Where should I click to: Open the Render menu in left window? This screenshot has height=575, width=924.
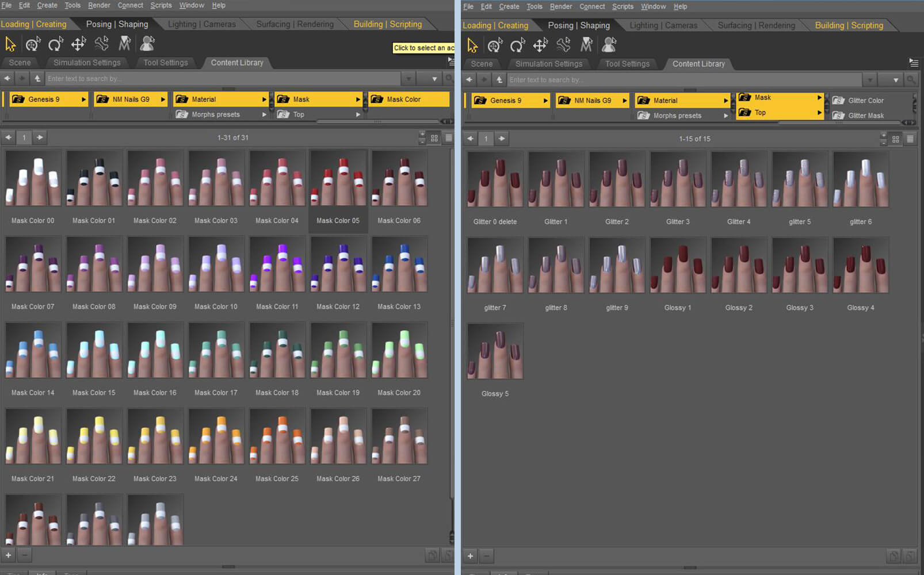tap(99, 5)
